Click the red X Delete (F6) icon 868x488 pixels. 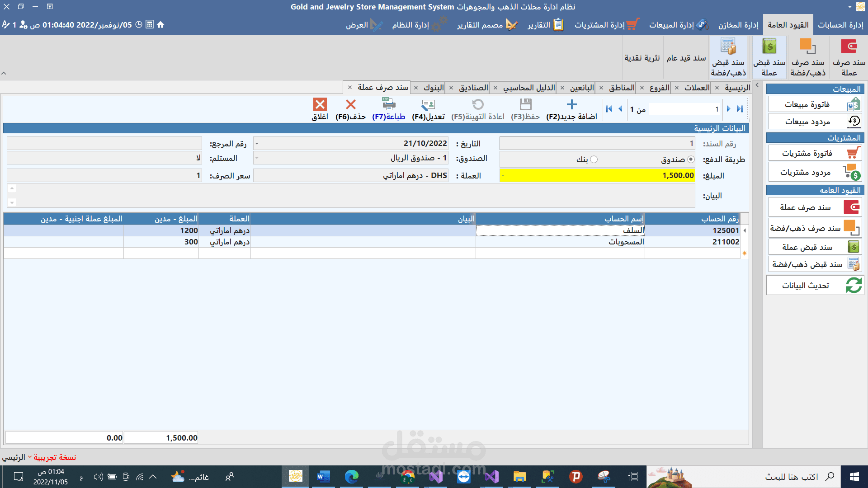[x=350, y=105]
